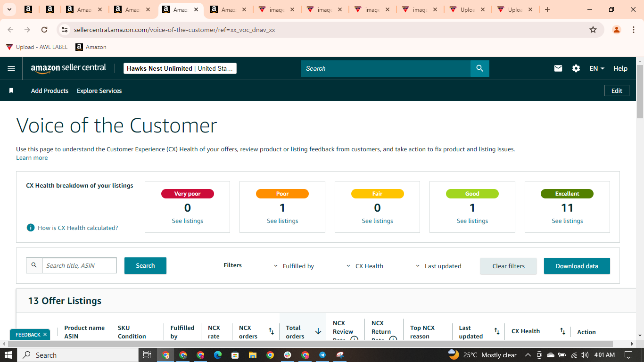Open Chrome three-dot menu
644x362 pixels.
pos(633,30)
